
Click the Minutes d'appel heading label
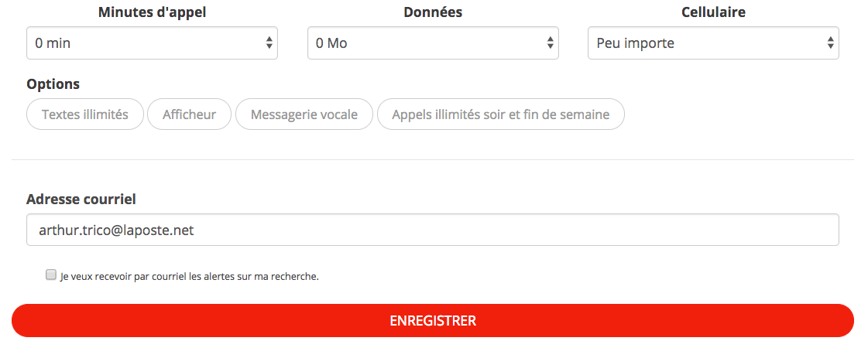click(x=153, y=12)
